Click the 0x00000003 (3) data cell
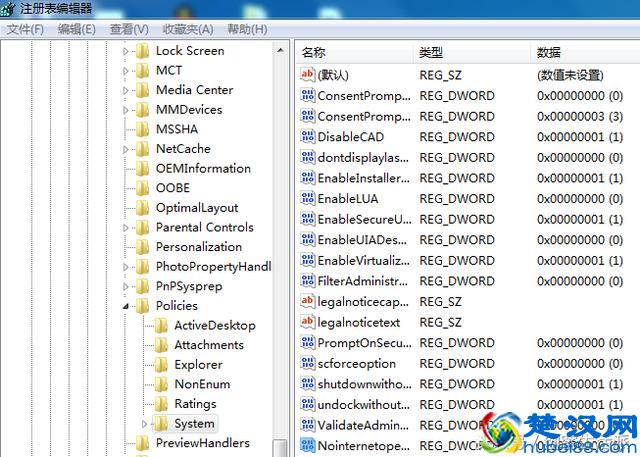Image resolution: width=640 pixels, height=457 pixels. [x=580, y=116]
